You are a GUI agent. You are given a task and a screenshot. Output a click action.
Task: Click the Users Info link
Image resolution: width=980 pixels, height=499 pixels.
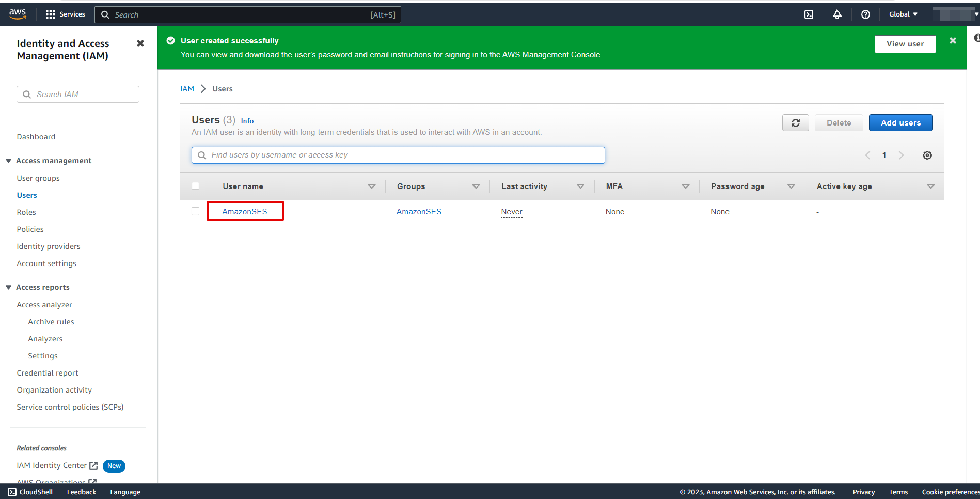click(x=247, y=121)
